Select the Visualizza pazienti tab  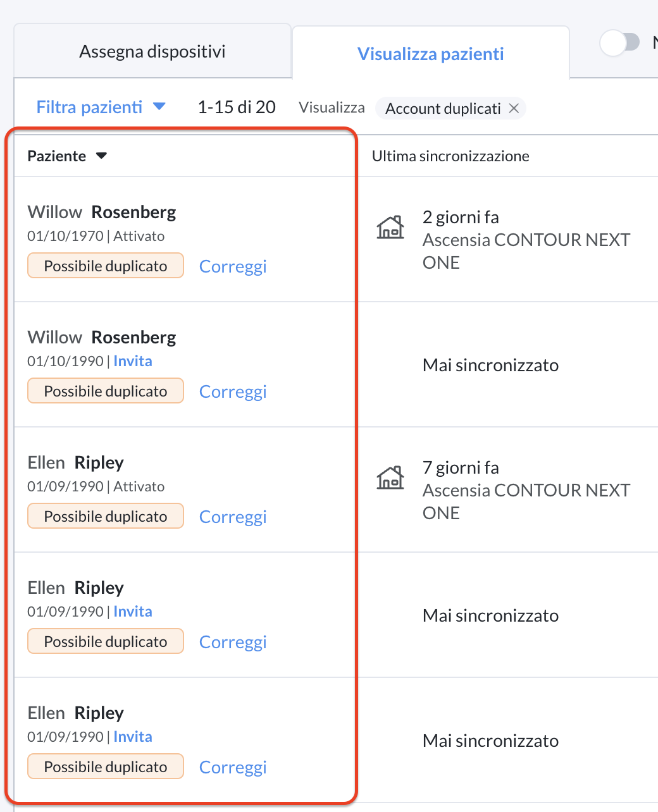click(431, 54)
